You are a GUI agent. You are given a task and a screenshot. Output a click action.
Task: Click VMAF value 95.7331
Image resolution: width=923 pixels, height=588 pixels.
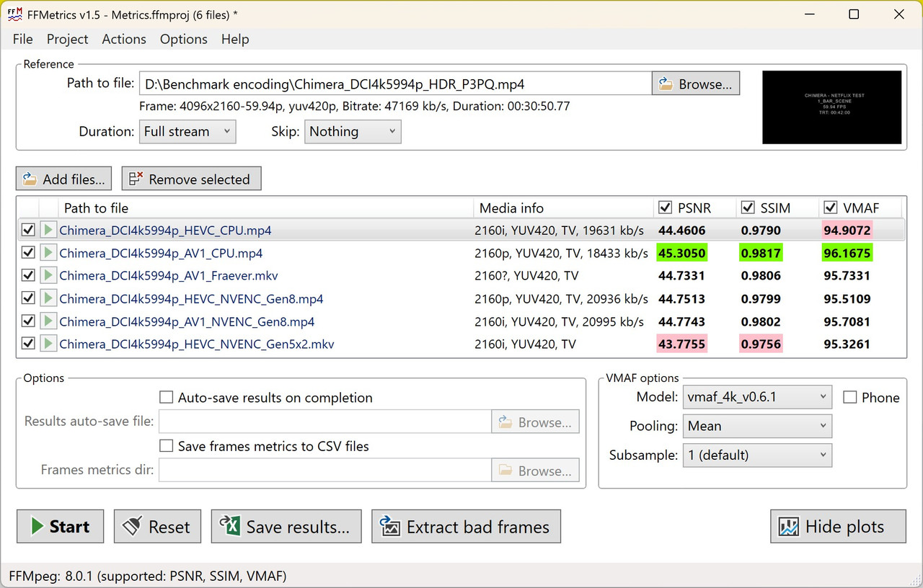click(x=847, y=276)
